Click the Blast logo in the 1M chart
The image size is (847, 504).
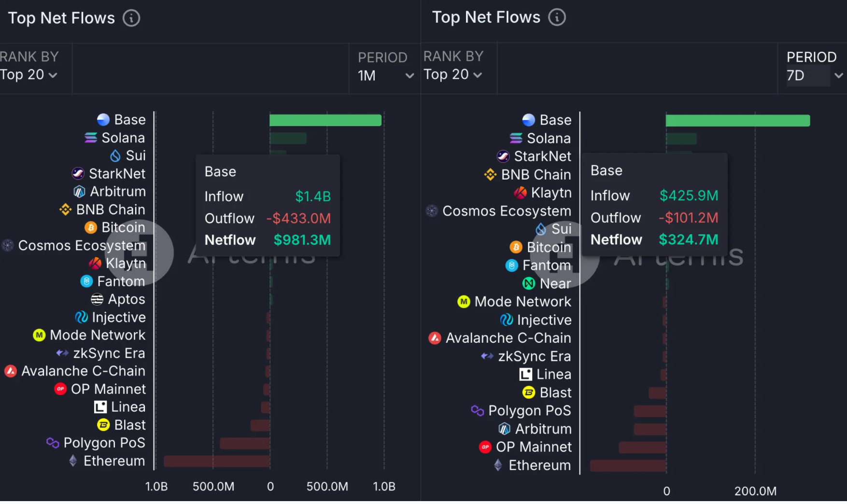(103, 425)
